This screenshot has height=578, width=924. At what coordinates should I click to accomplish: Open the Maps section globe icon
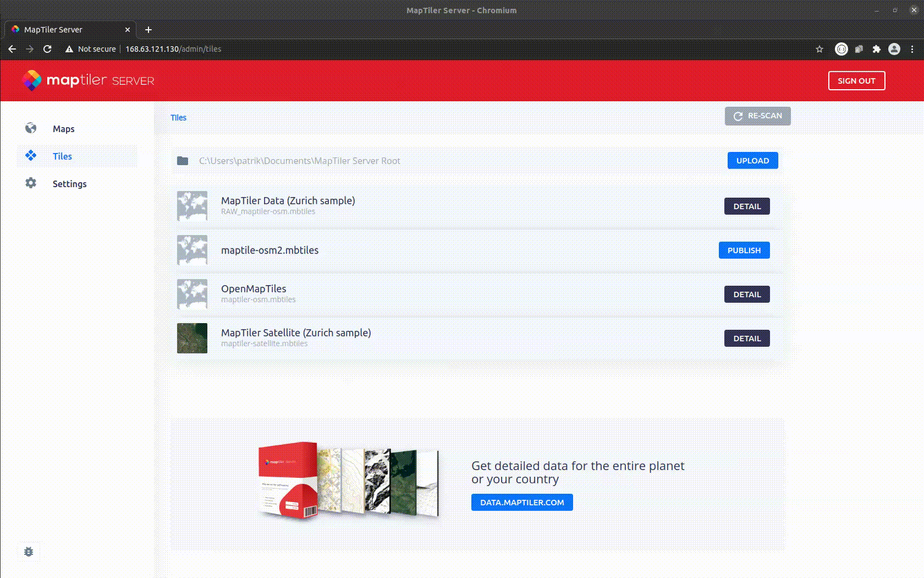[x=31, y=128]
